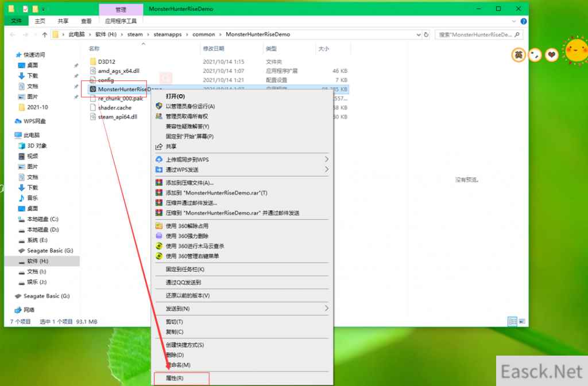This screenshot has width=588, height=386.
Task: Expand the ribbon chevron
Action: pos(514,21)
